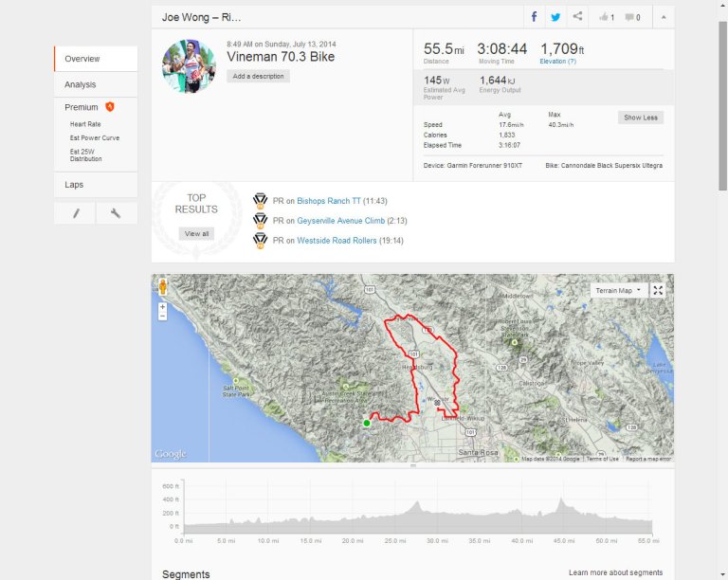Viewport: 728px width, 580px height.
Task: Open the wrench actions icon
Action: 116,213
